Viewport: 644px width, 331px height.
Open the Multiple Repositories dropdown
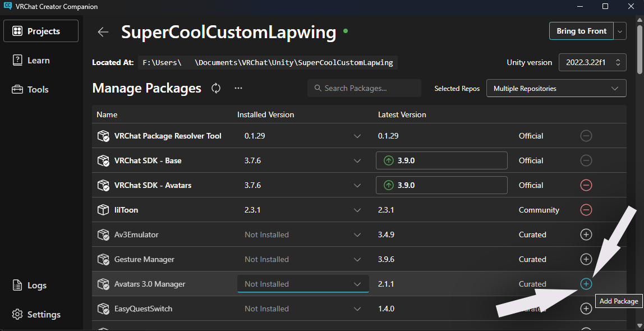556,88
